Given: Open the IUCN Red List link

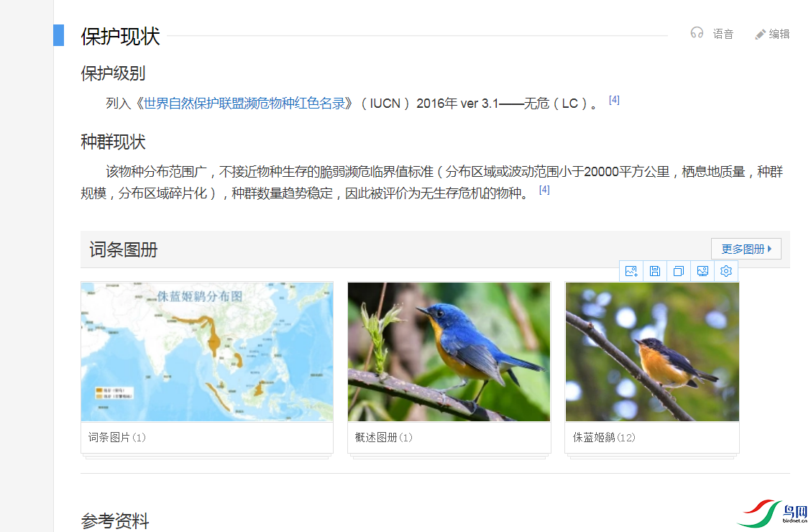Looking at the screenshot, I should pos(248,104).
